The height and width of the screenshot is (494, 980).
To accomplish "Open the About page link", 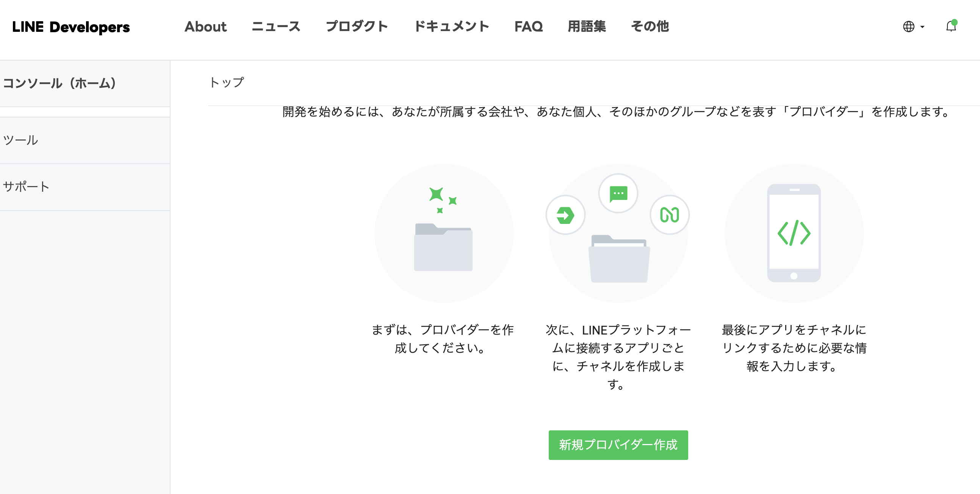I will (205, 27).
